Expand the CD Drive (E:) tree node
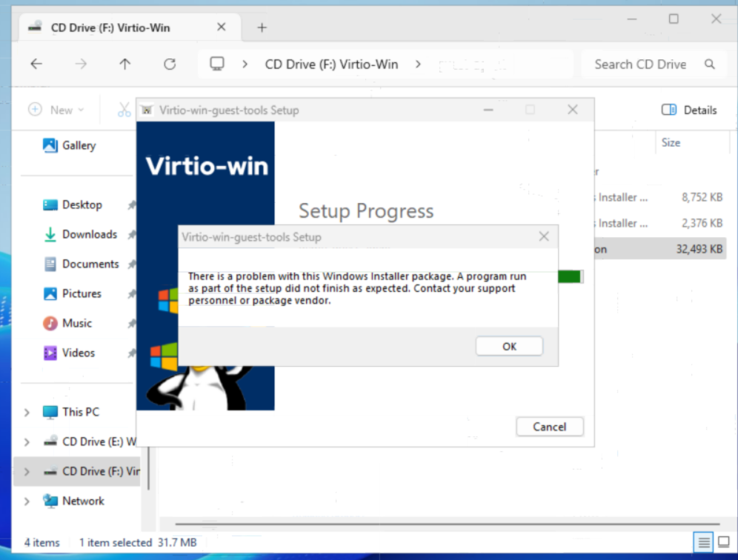Image resolution: width=738 pixels, height=560 pixels. click(27, 442)
